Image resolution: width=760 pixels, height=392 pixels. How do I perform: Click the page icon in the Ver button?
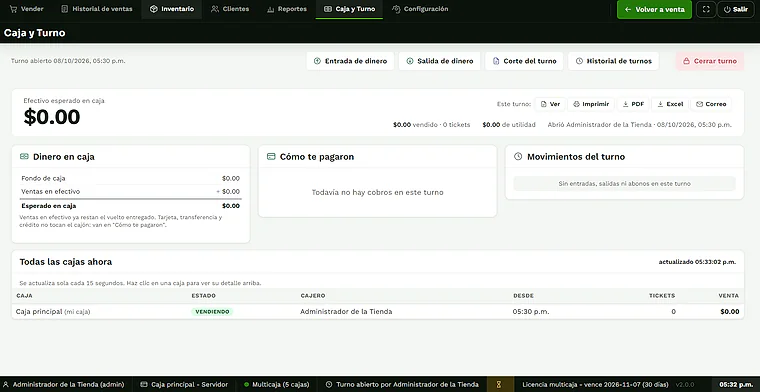click(543, 104)
